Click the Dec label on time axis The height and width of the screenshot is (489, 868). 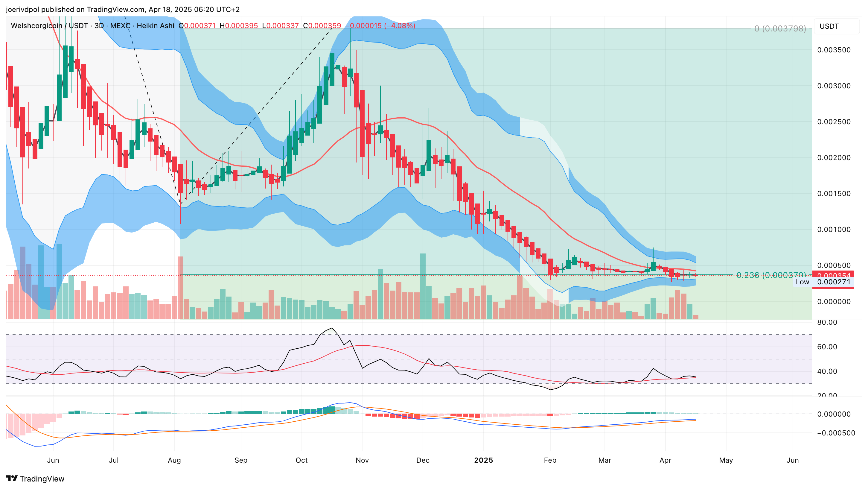pyautogui.click(x=423, y=460)
